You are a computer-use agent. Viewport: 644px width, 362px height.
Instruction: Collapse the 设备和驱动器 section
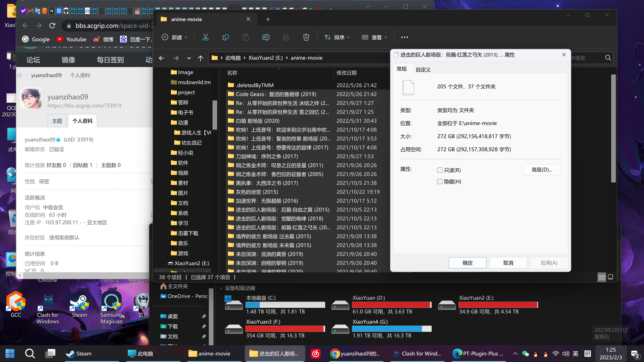pos(221,288)
